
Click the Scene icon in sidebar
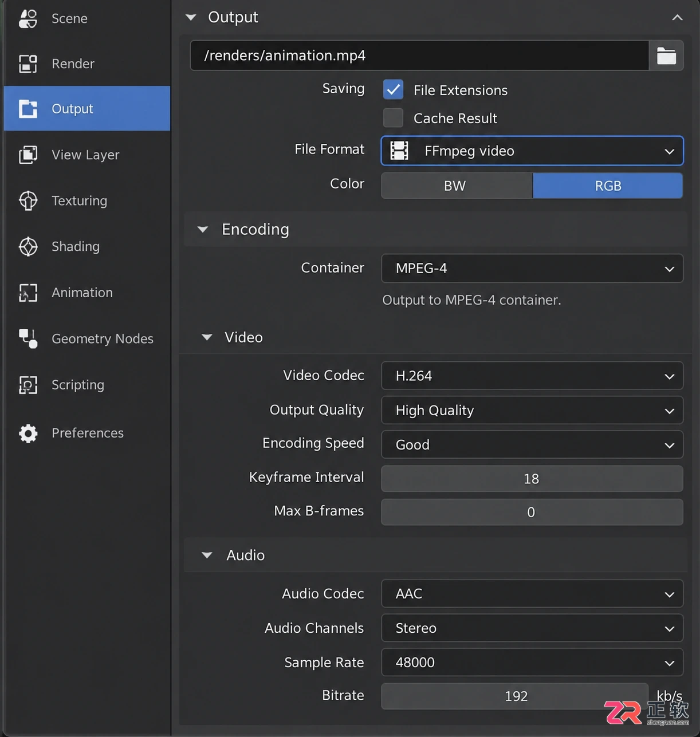[x=28, y=18]
